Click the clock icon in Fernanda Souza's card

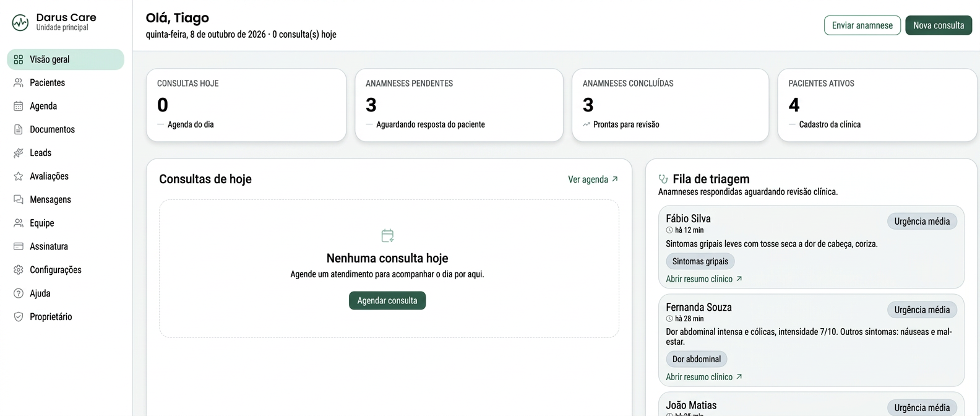pos(669,319)
